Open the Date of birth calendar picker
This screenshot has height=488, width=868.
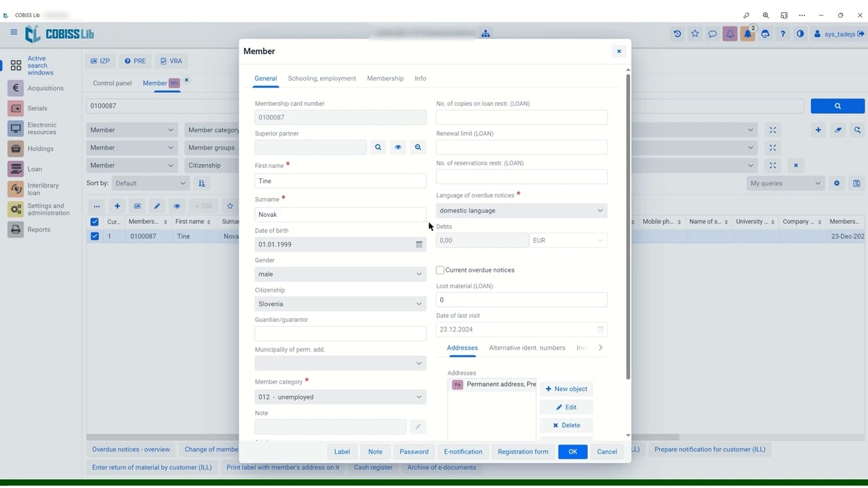point(419,245)
